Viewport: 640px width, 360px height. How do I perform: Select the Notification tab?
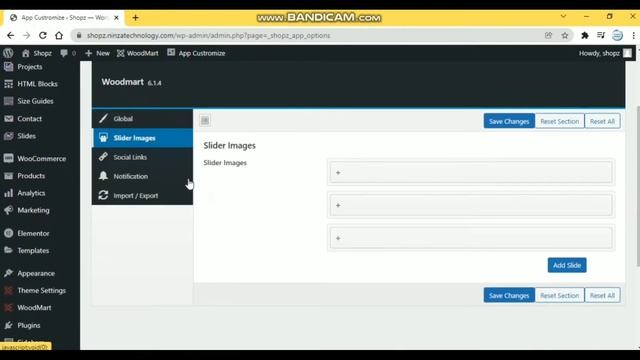tap(142, 176)
